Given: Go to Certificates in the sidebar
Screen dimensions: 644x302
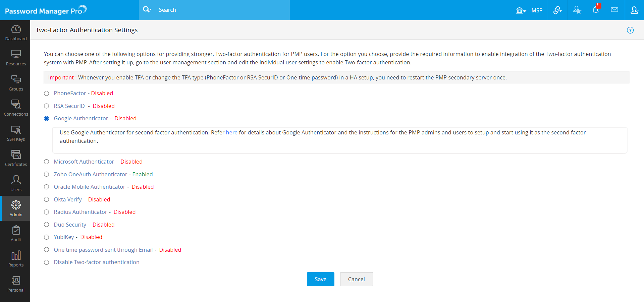Looking at the screenshot, I should point(16,158).
